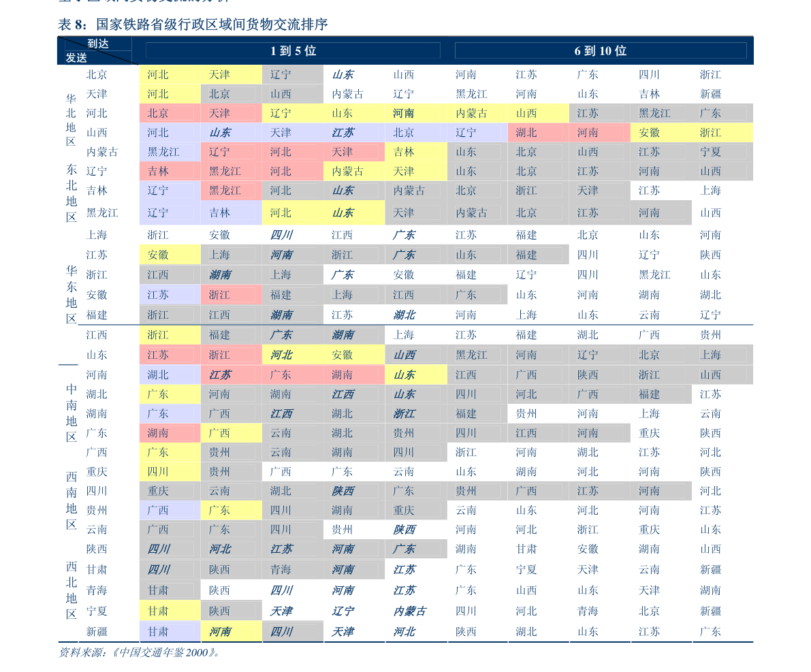Select the yellow 河北 cell in the 北京 row
This screenshot has height=672, width=811.
click(170, 74)
